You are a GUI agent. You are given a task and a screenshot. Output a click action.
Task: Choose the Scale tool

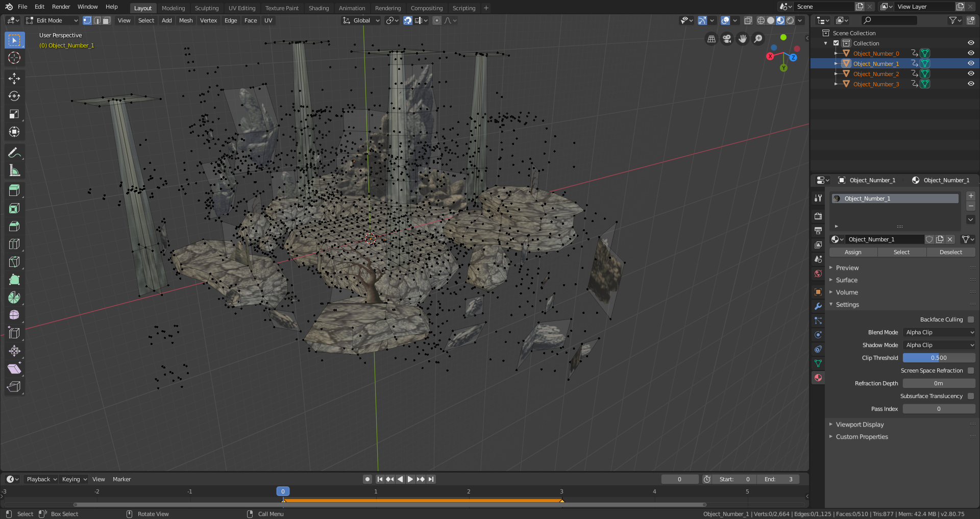14,114
